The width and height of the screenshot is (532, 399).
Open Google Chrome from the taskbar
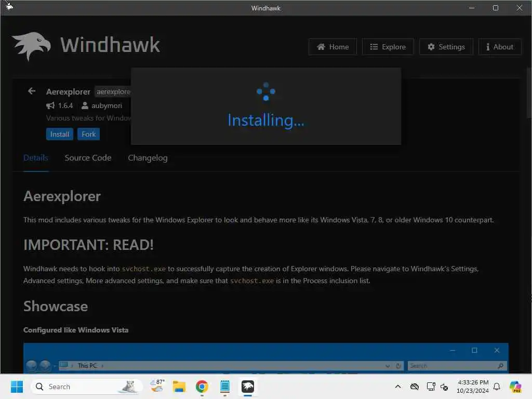coord(202,387)
